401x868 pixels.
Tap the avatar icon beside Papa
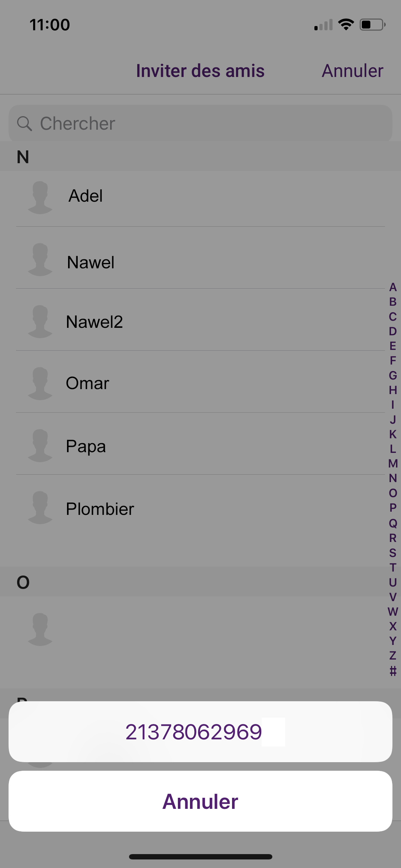[40, 445]
